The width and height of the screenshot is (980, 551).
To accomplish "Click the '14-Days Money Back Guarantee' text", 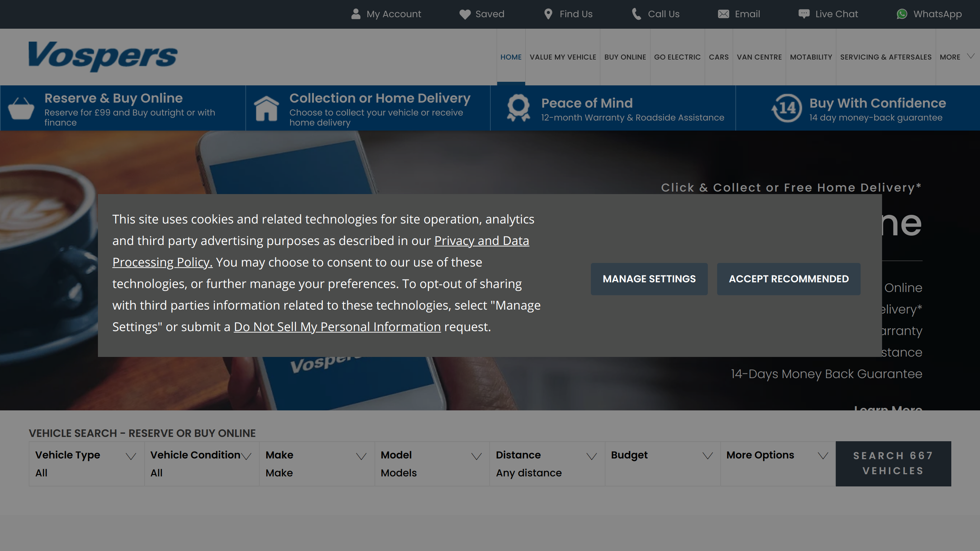I will (826, 374).
